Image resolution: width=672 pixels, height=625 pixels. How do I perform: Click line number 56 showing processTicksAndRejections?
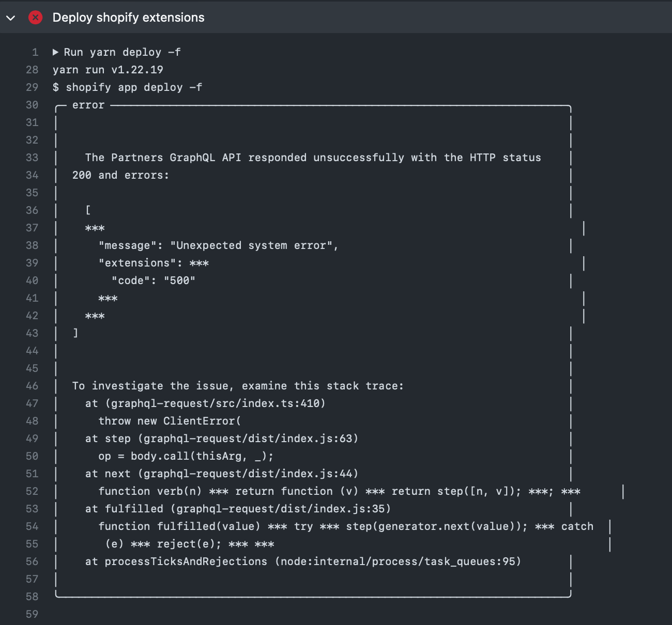coord(32,561)
